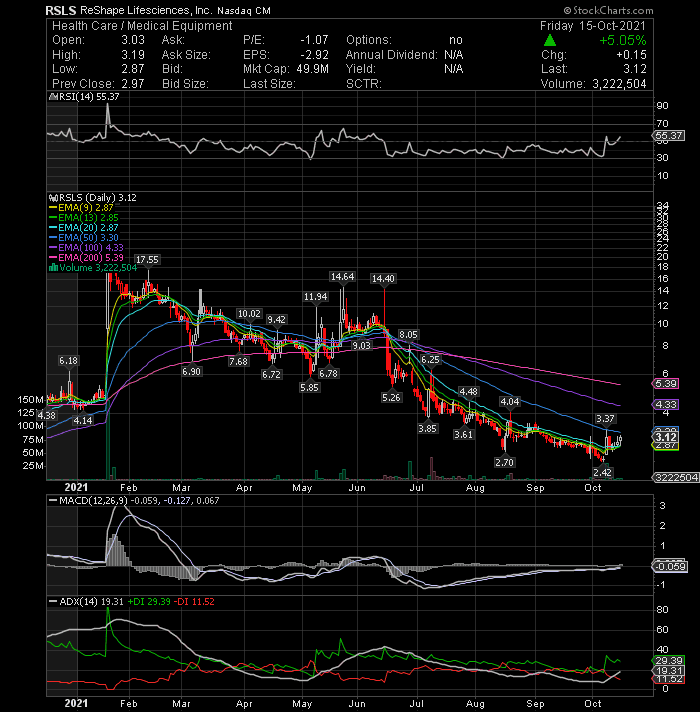Click the bold 3.12 last price axis tag
Image resolution: width=700 pixels, height=712 pixels.
pyautogui.click(x=666, y=437)
